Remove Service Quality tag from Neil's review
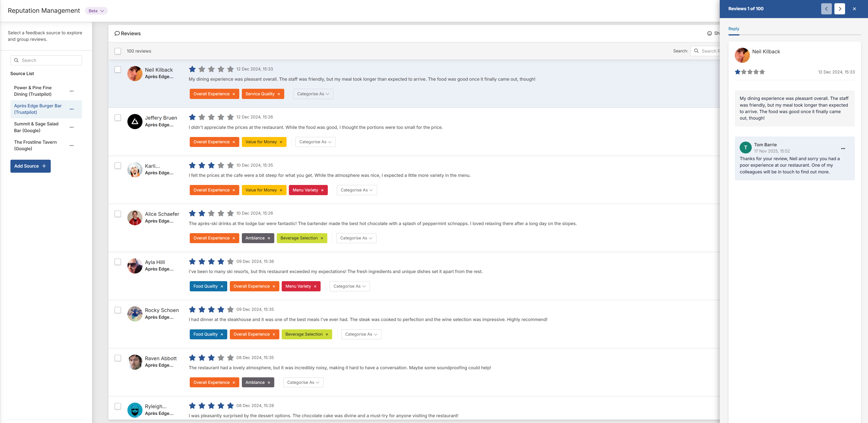The image size is (868, 423). tap(279, 94)
